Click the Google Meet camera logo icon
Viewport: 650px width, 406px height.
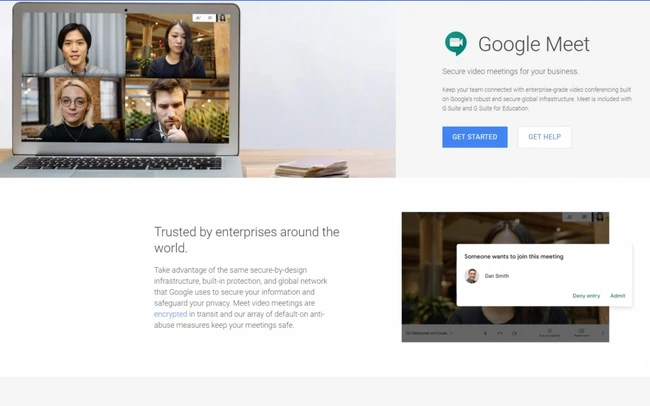click(x=456, y=43)
